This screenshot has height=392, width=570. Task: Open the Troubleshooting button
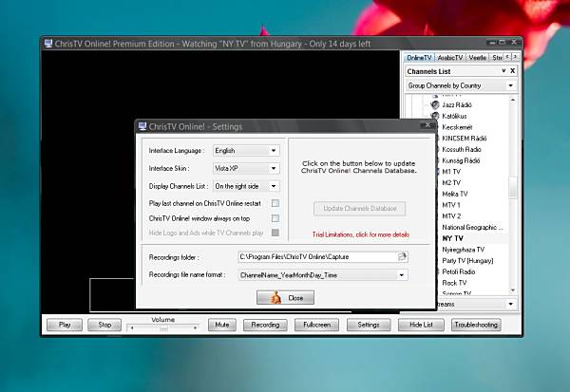(x=476, y=325)
